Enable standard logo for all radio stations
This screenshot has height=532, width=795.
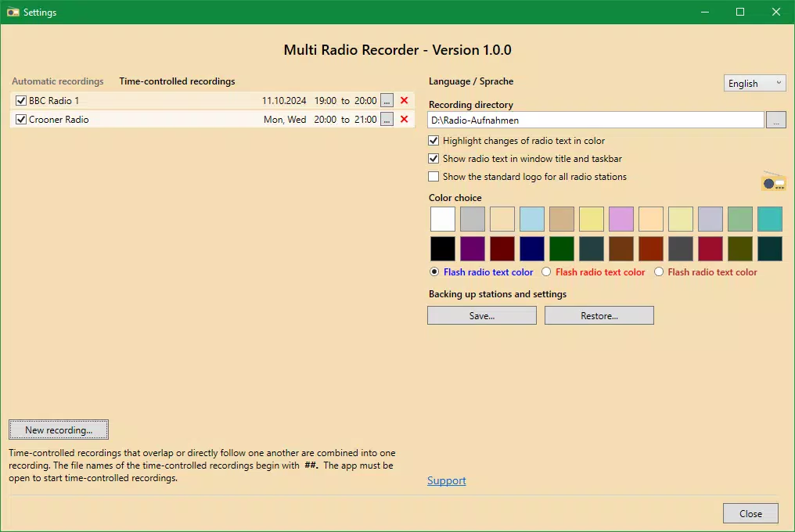click(433, 177)
